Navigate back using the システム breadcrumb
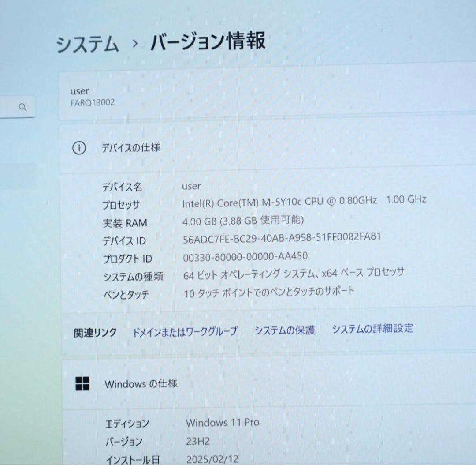This screenshot has height=465, width=476. point(88,43)
